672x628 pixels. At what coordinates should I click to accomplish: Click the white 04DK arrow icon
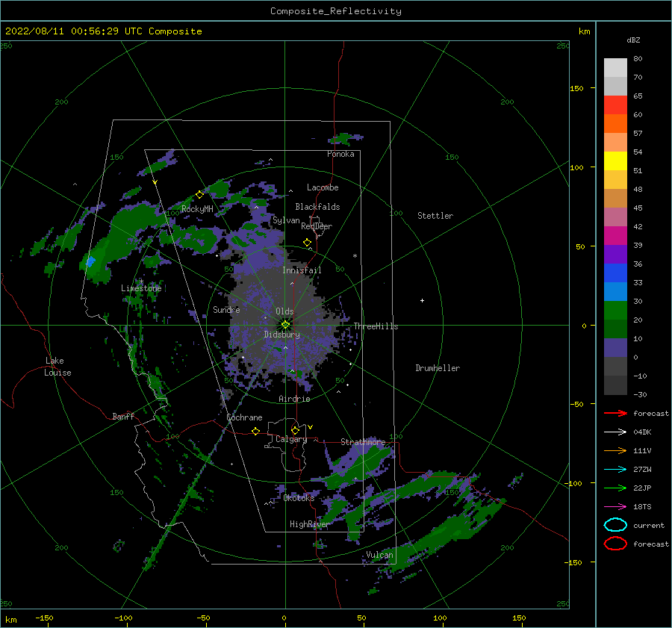tap(615, 432)
